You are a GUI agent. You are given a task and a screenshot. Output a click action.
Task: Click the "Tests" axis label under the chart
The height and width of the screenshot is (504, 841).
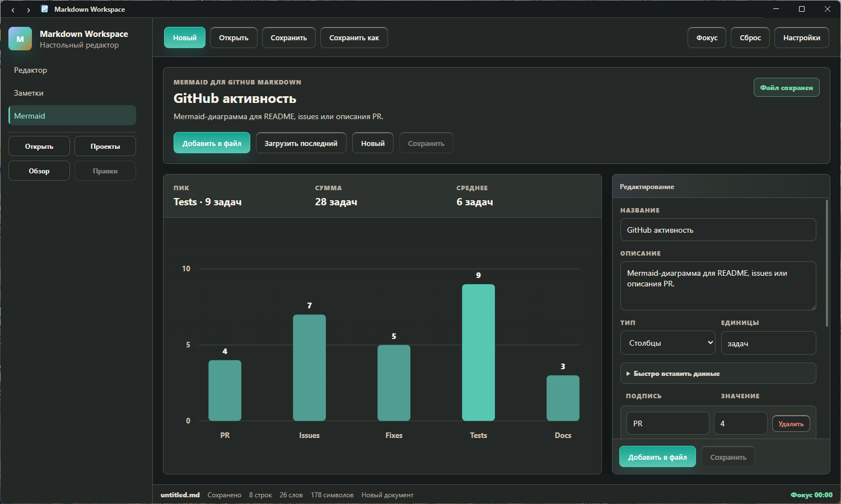pyautogui.click(x=478, y=435)
